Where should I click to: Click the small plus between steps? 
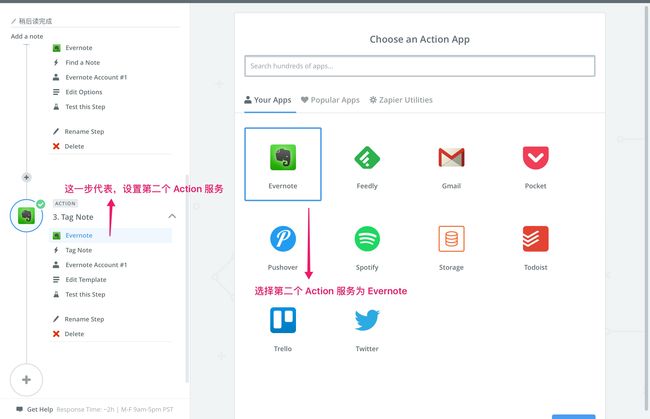[26, 177]
